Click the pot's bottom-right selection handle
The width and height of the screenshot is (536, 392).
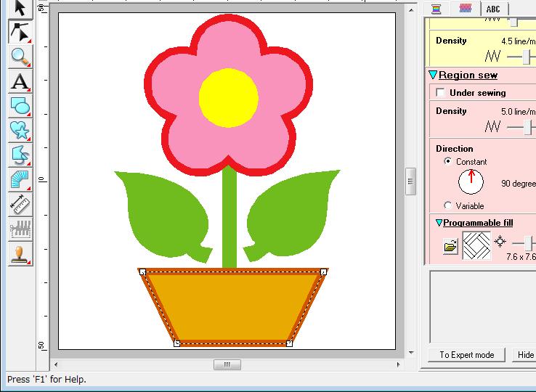pos(289,343)
